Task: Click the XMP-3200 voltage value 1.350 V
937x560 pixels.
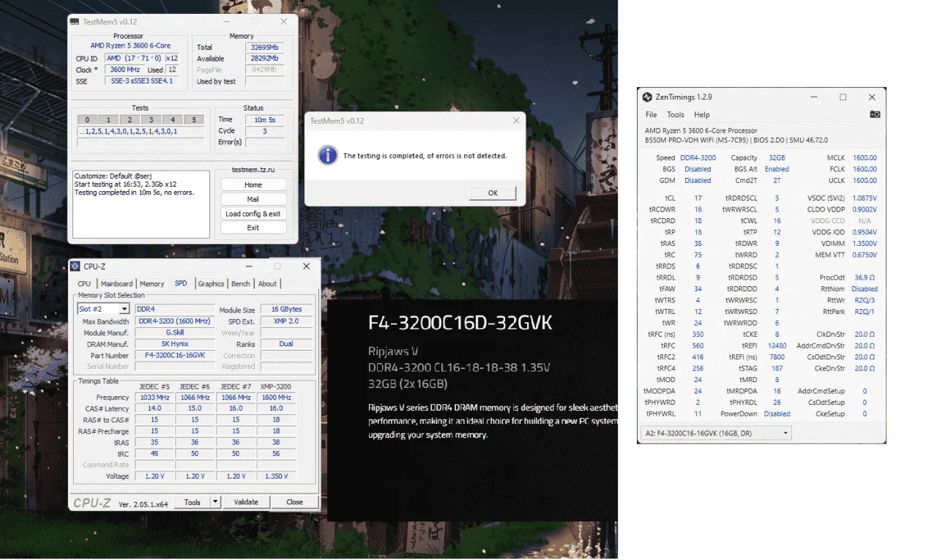Action: click(276, 477)
